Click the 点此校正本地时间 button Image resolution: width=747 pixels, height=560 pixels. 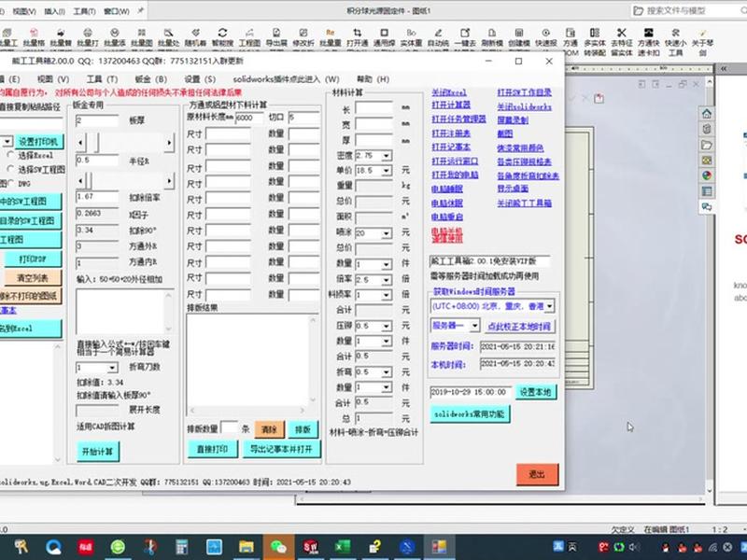(520, 326)
